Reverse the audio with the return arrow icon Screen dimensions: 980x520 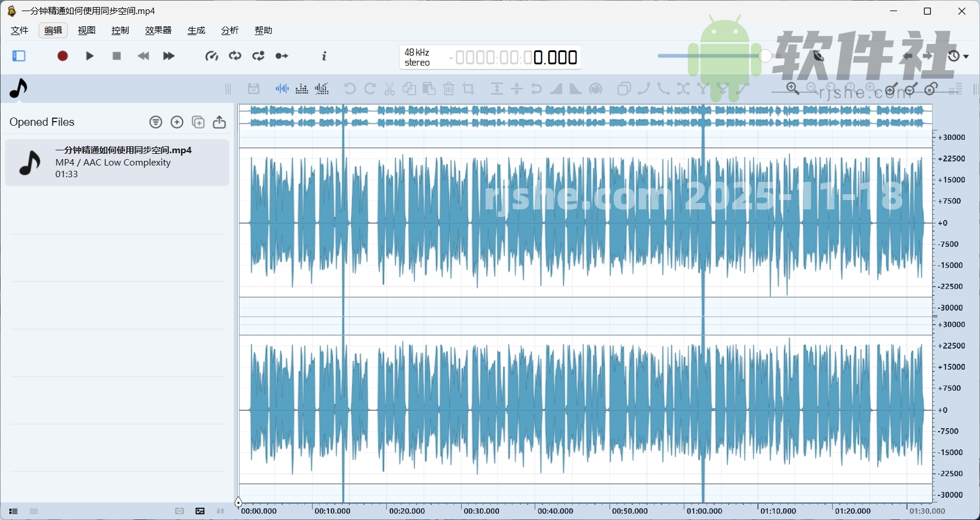click(x=536, y=89)
